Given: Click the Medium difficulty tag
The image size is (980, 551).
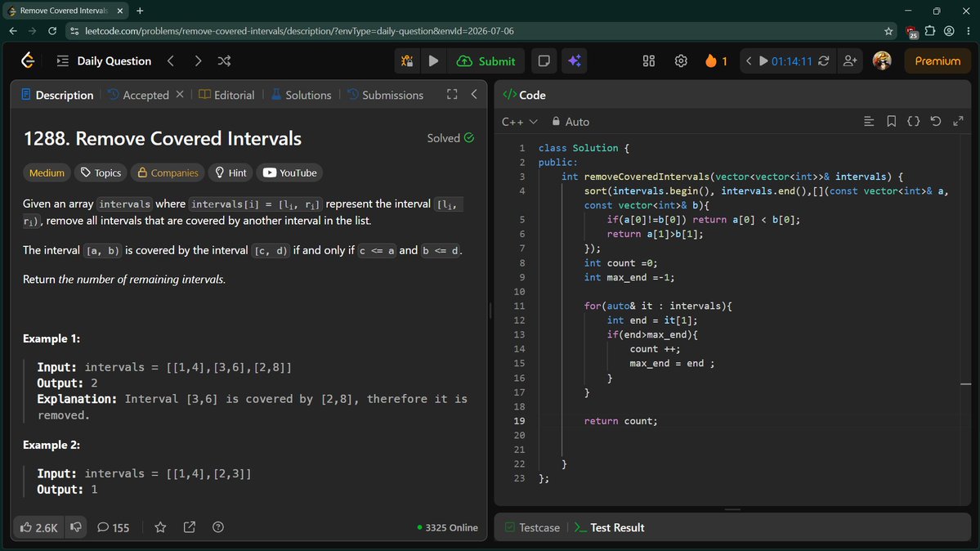Looking at the screenshot, I should pos(47,172).
